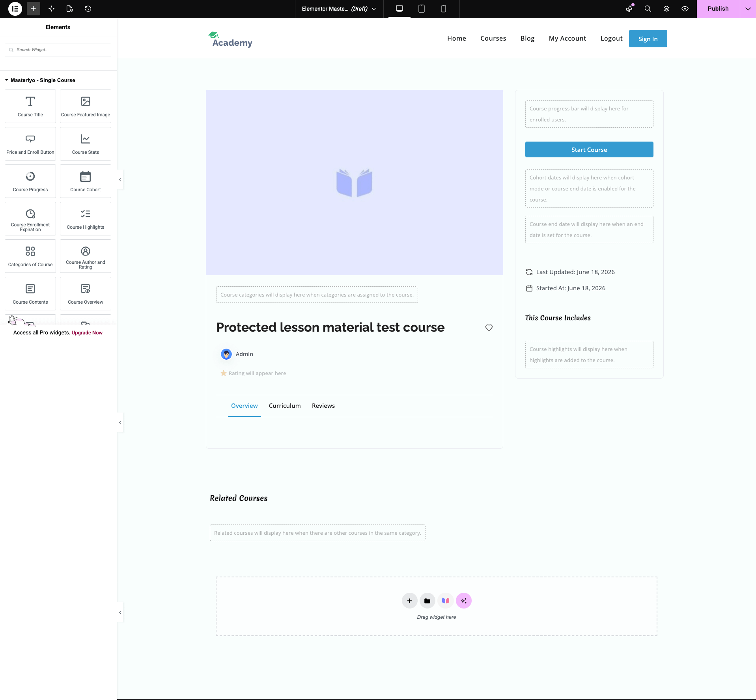Click the Rating will appear here text
Image resolution: width=756 pixels, height=700 pixels.
click(x=257, y=373)
